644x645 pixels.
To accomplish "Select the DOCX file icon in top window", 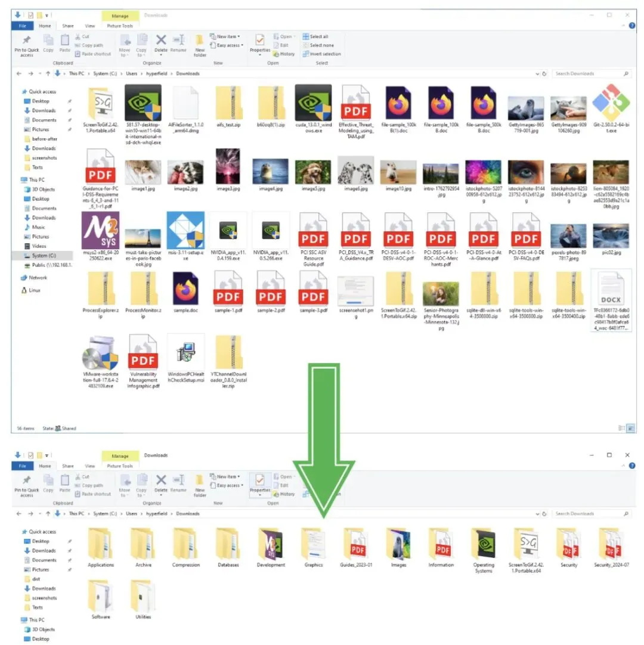I will click(x=611, y=289).
